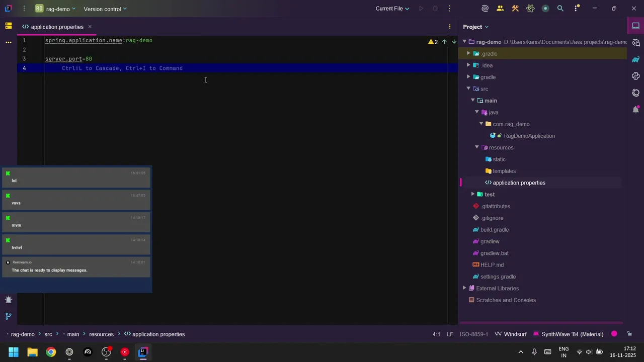Screen dimensions: 644x362
Task: Click pink circle indicator in status bar
Action: (x=614, y=334)
